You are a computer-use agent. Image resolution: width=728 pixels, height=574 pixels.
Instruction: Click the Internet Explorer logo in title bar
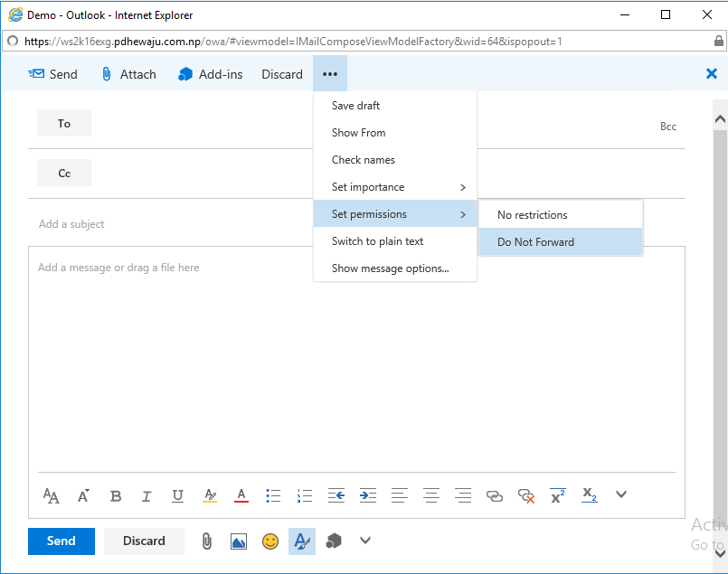(15, 14)
